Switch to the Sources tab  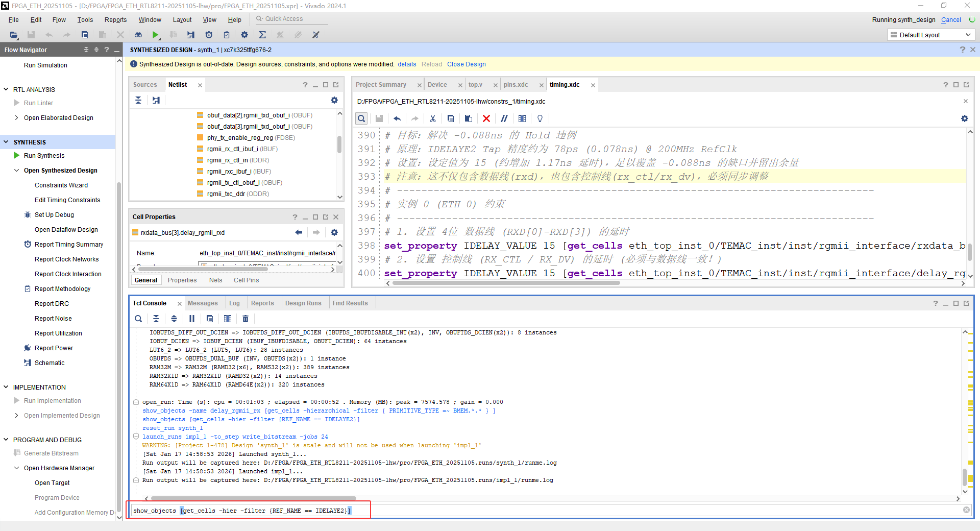coord(145,85)
